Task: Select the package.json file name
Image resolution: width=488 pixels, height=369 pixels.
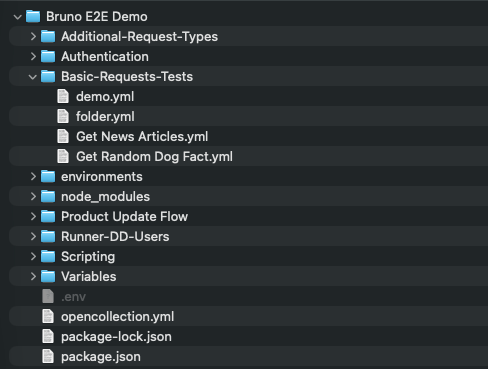Action: [x=101, y=357]
